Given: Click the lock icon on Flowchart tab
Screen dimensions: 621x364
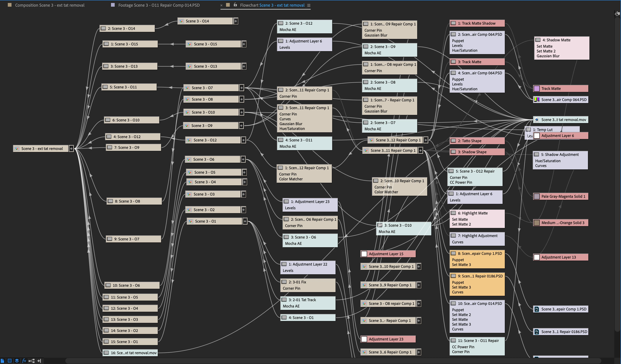Looking at the screenshot, I should click(x=235, y=5).
